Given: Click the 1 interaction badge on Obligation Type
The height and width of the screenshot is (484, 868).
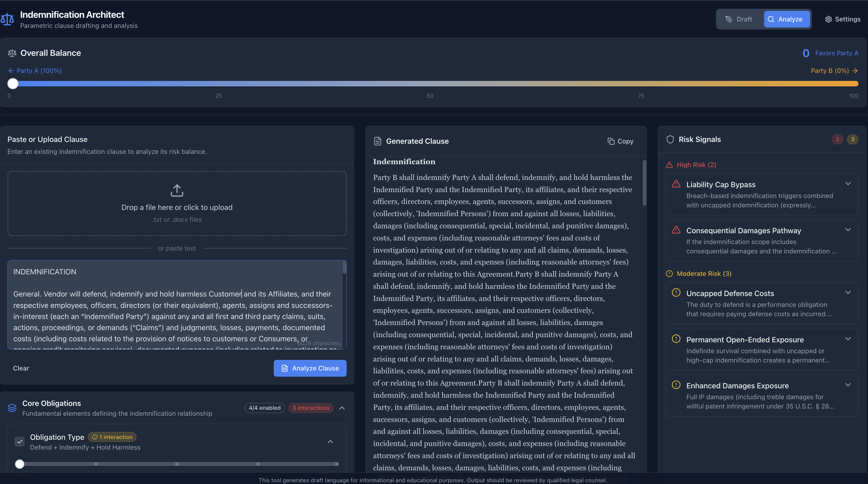Looking at the screenshot, I should pos(112,437).
